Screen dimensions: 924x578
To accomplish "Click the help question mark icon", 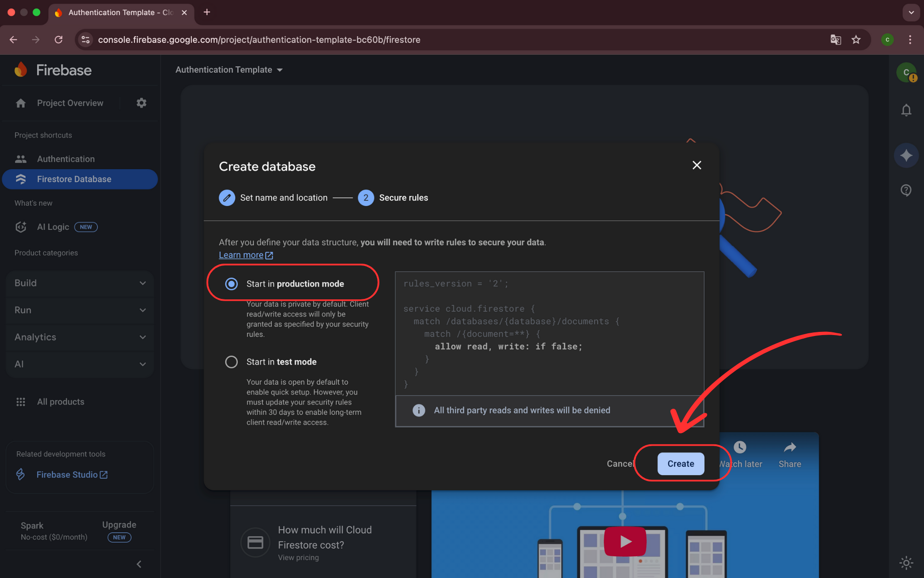I will pyautogui.click(x=906, y=190).
